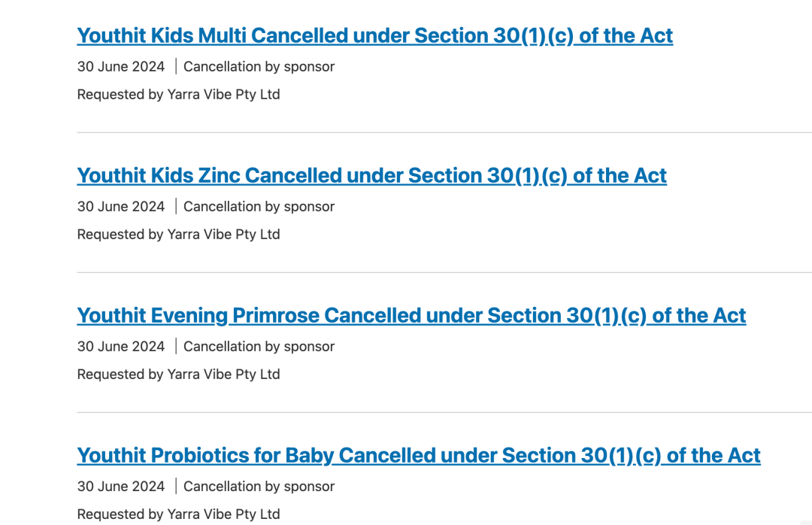Click the vertical separator after the Kids Multi date
The height and width of the screenshot is (525, 812).
176,66
